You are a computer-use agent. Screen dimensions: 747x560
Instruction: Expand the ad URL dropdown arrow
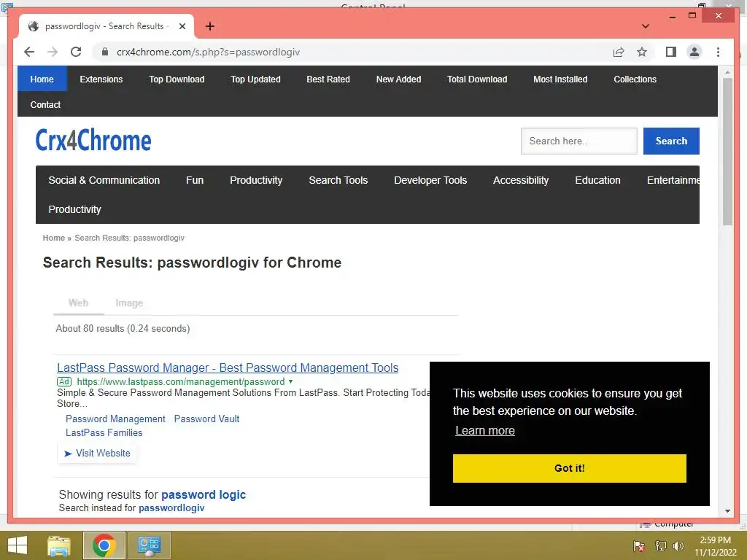(290, 381)
